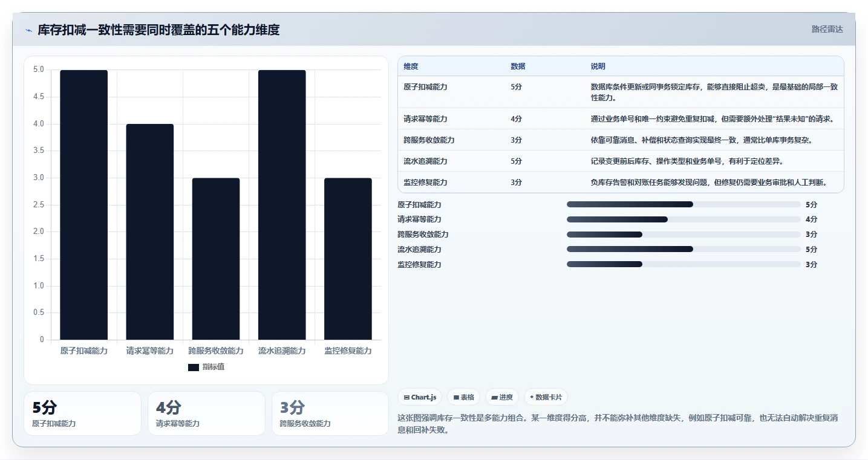The height and width of the screenshot is (460, 868).
Task: Click the 表格 tag chip
Action: [463, 397]
